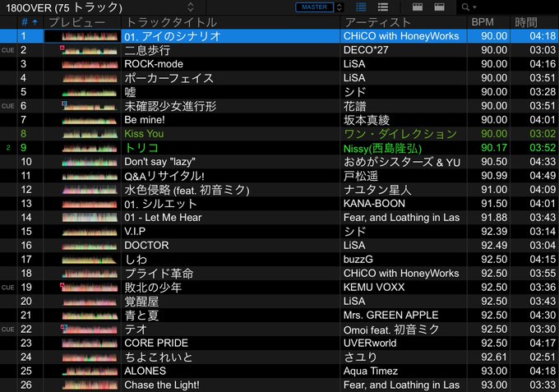This screenshot has height=392, width=559.
Task: Click the CUE marker on row 19
Action: [x=8, y=288]
